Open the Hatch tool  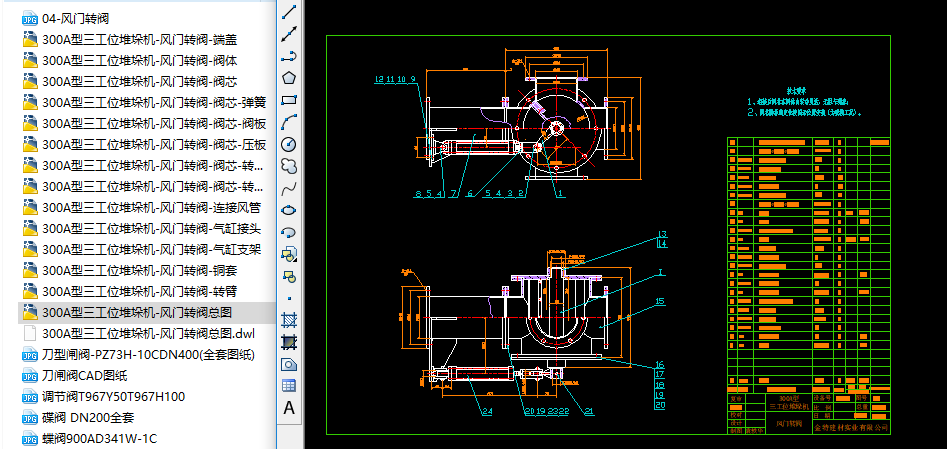(289, 320)
